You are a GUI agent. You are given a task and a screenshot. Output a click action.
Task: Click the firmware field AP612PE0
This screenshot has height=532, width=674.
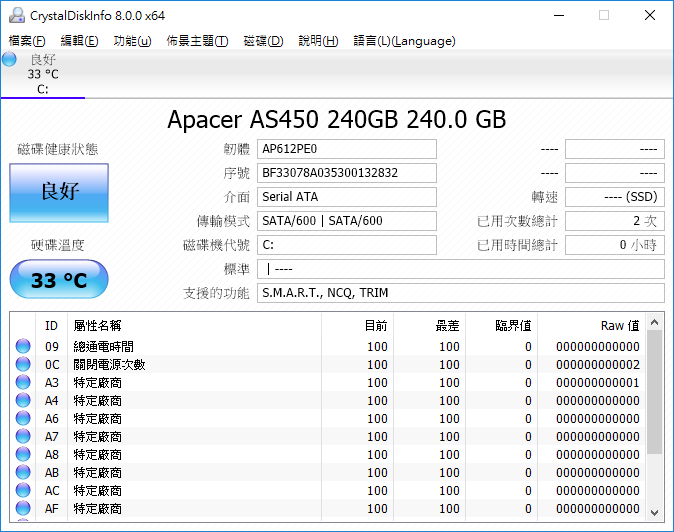pos(347,149)
